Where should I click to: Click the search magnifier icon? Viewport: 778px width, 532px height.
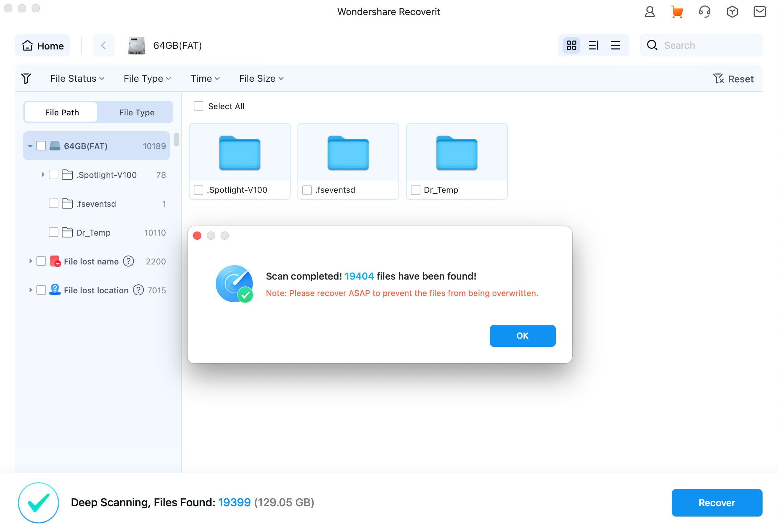(652, 45)
